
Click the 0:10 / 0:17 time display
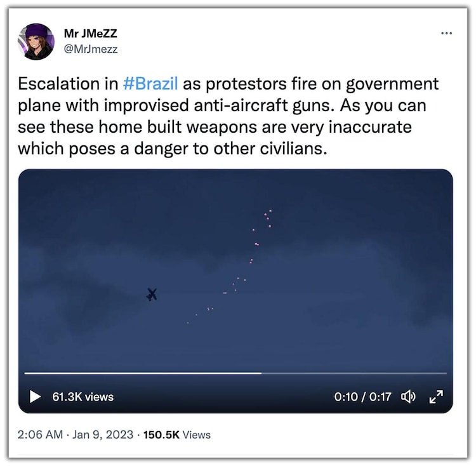(x=362, y=397)
